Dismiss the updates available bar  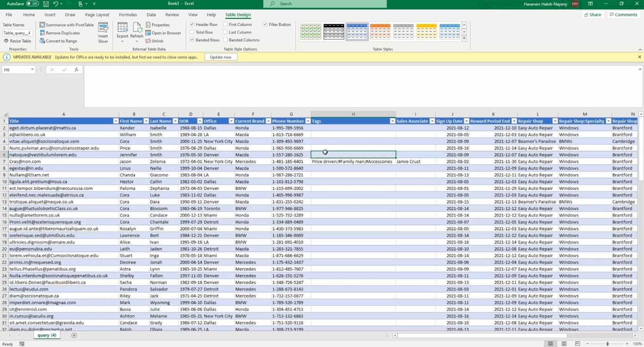[640, 57]
